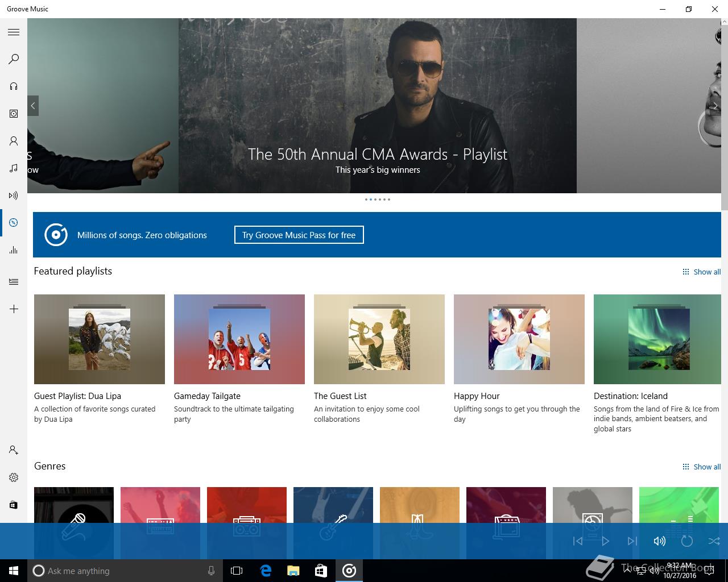The image size is (728, 582).
Task: Open Radio speaker icon in sidebar
Action: (x=14, y=196)
